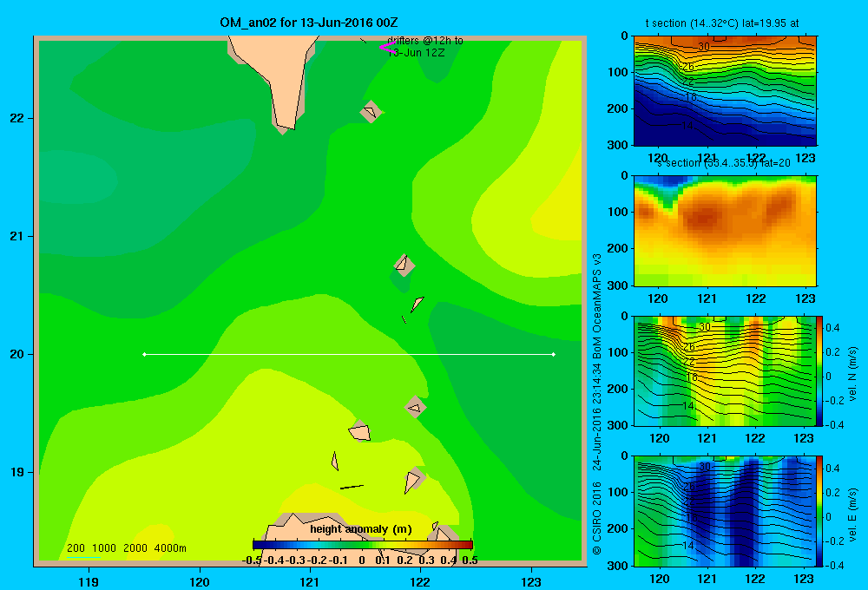Screen dimensions: 868x590
Task: Click the '0.4' tick on vel. N colorbar
Action: pos(832,328)
